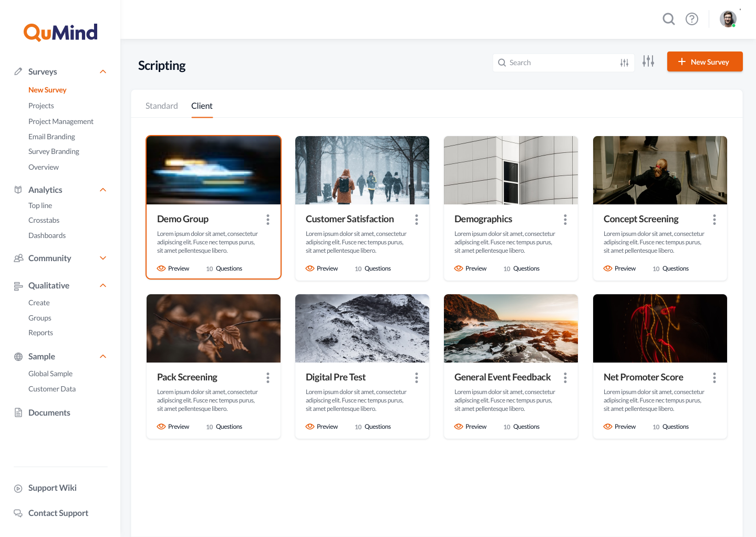Open the settings sliders icon beside New Survey
This screenshot has width=756, height=537.
tap(648, 61)
